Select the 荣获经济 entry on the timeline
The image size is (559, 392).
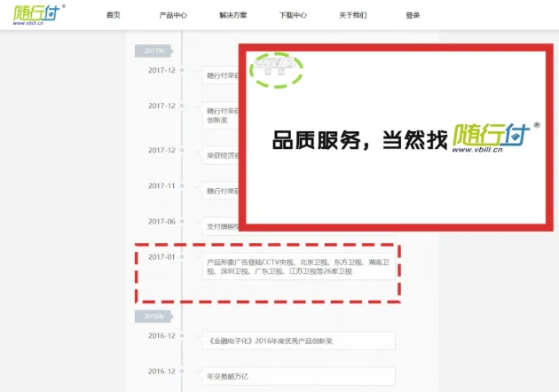pos(220,155)
